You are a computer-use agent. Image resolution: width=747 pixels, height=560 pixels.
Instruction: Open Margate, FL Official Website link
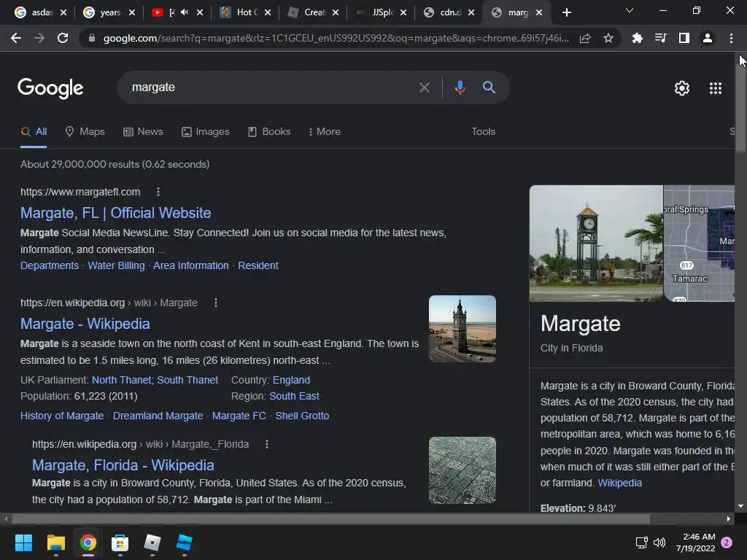tap(116, 213)
